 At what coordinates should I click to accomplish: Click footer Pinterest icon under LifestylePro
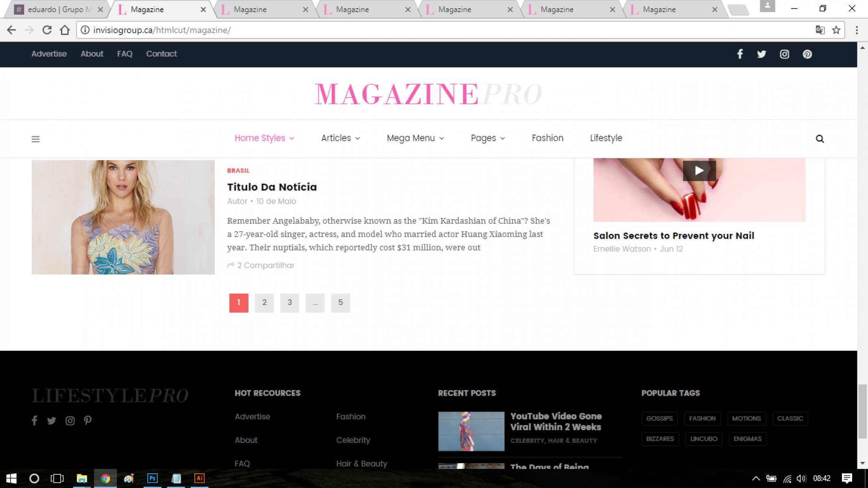point(87,420)
